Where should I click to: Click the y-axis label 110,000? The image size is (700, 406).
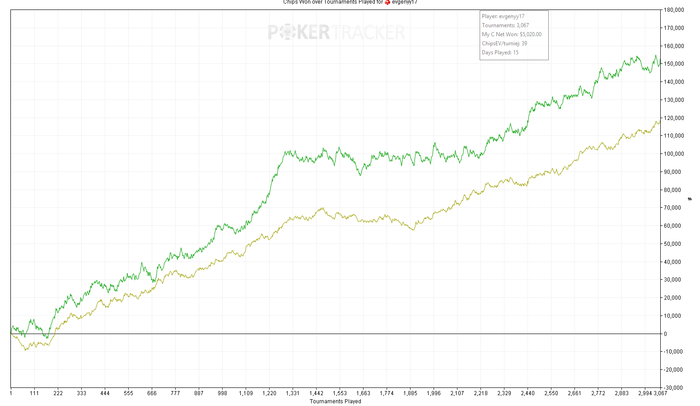click(x=674, y=136)
